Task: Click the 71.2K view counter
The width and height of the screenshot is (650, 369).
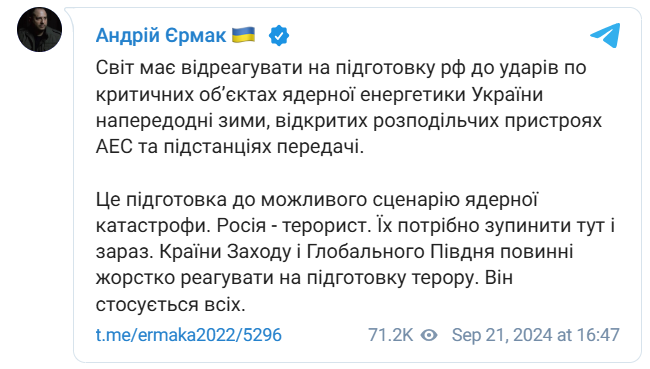Action: [x=390, y=335]
